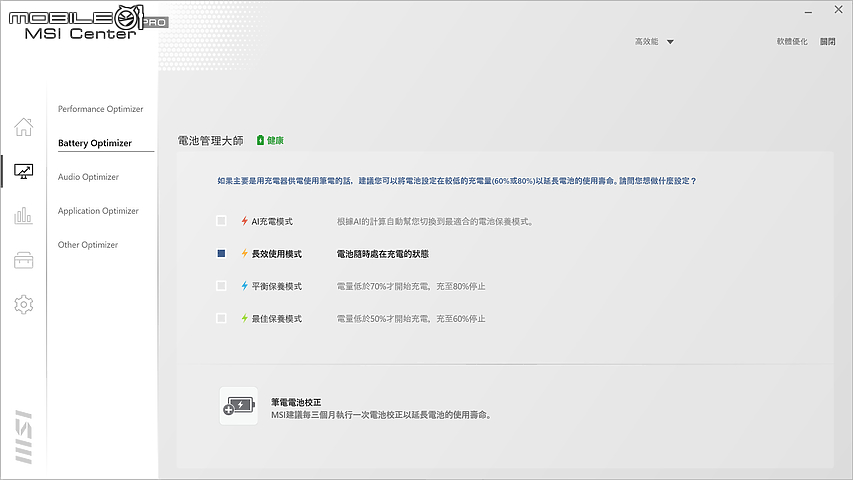The width and height of the screenshot is (853, 480).
Task: Toggle the 長效使用模式 checkbox
Action: click(221, 254)
